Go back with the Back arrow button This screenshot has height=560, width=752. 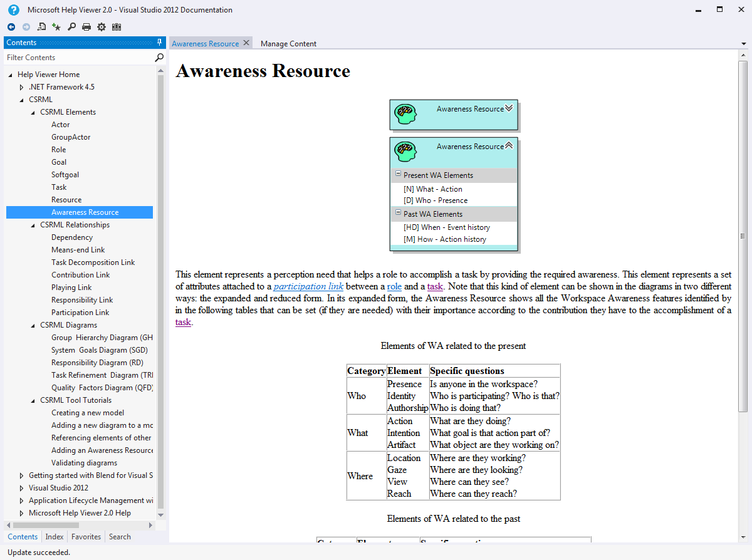pos(11,27)
